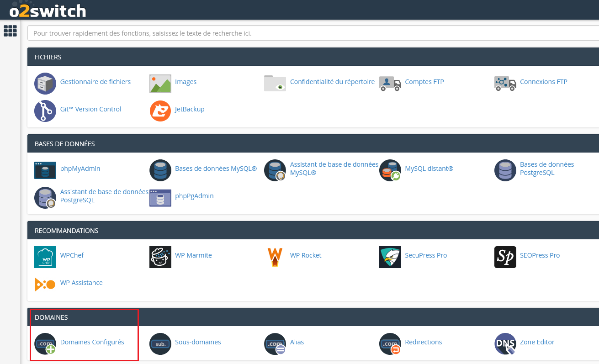
Task: Click the JetBackup orange icon
Action: click(160, 111)
